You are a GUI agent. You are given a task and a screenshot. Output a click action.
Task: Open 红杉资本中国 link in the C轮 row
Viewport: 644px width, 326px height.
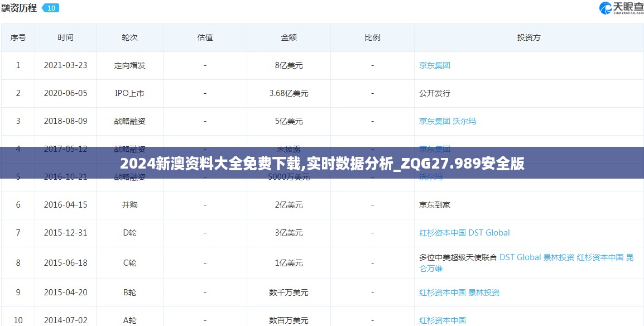click(x=600, y=257)
